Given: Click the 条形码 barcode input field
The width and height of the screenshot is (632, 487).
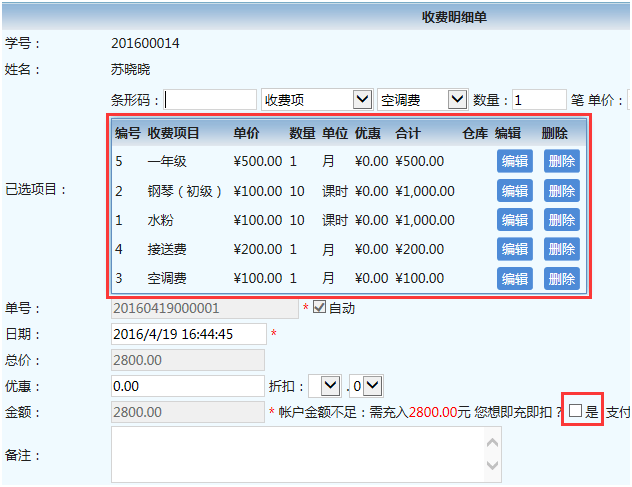Looking at the screenshot, I should 211,100.
